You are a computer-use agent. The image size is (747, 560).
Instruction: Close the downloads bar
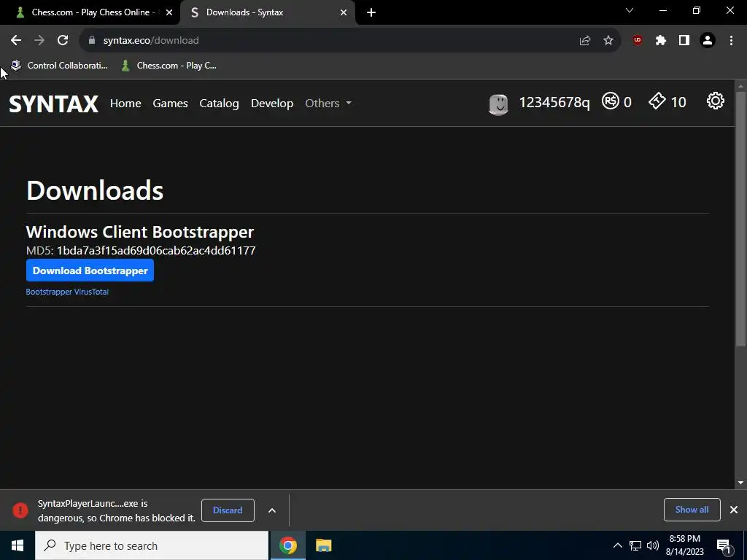tap(734, 510)
